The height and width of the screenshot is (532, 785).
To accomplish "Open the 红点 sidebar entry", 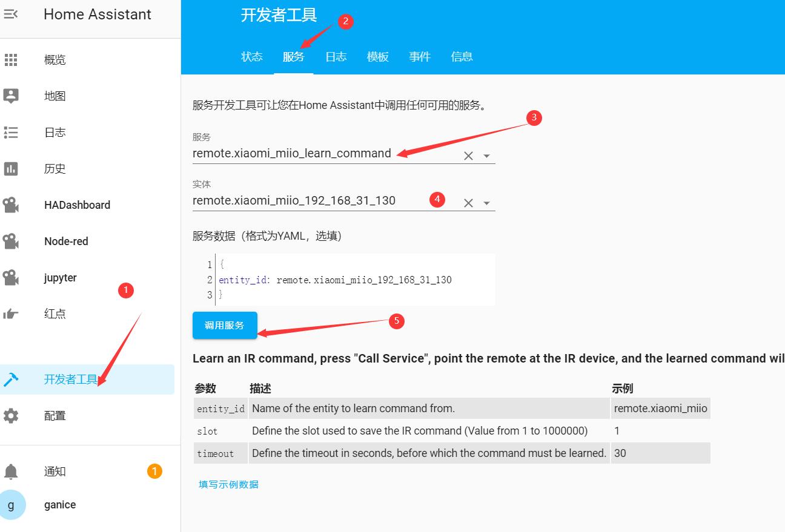I will click(x=55, y=314).
